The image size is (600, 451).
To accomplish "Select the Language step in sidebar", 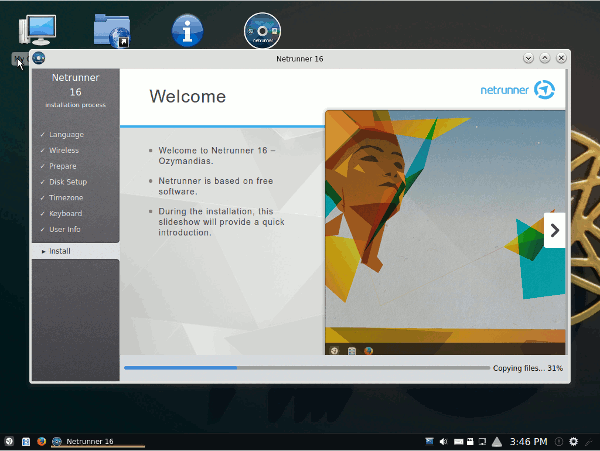I will [66, 135].
